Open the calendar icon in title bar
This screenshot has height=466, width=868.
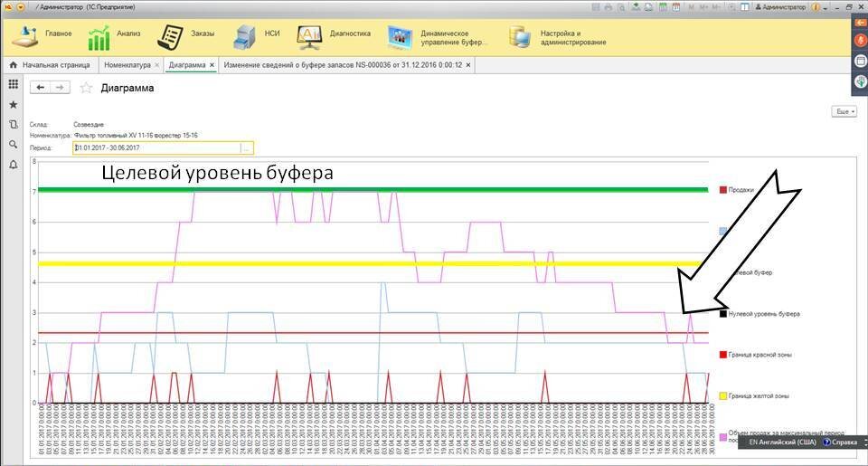coord(676,7)
